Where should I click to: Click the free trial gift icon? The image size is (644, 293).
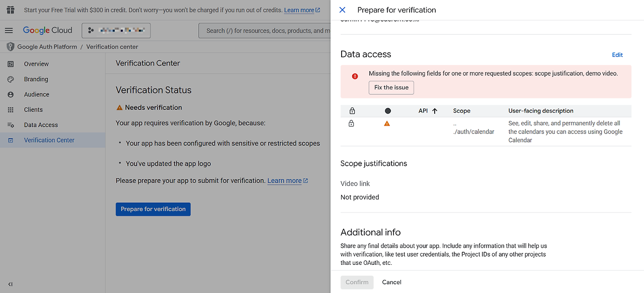[10, 10]
